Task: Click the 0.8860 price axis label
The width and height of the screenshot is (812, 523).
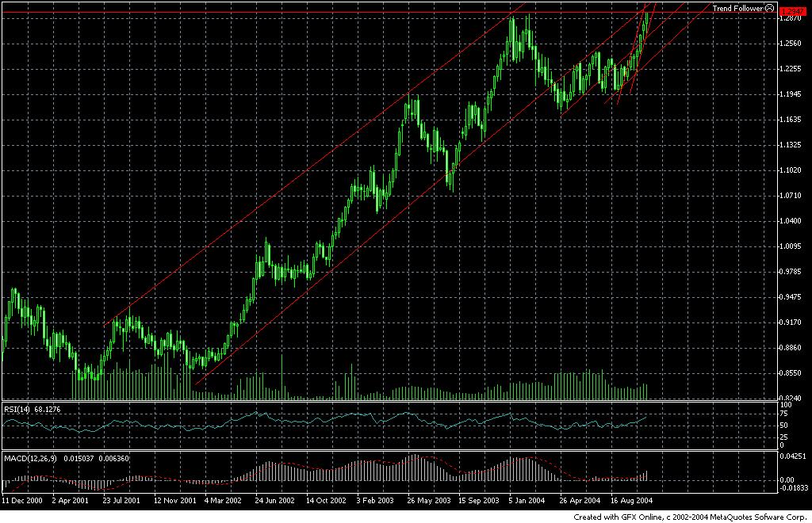Action: coord(791,348)
